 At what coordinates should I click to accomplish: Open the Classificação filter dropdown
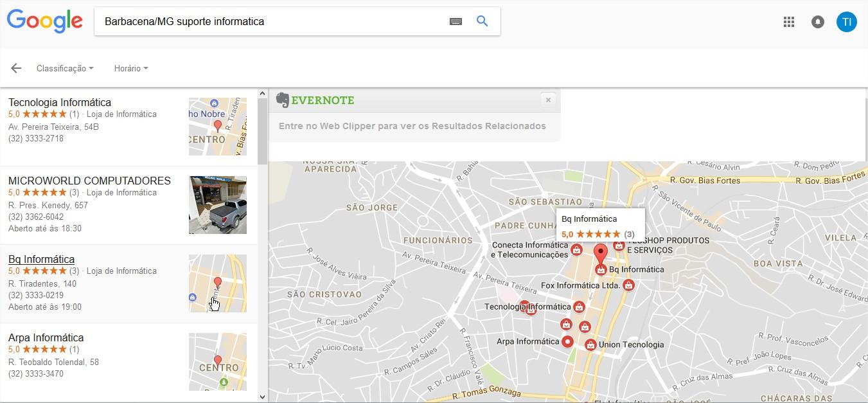point(65,68)
